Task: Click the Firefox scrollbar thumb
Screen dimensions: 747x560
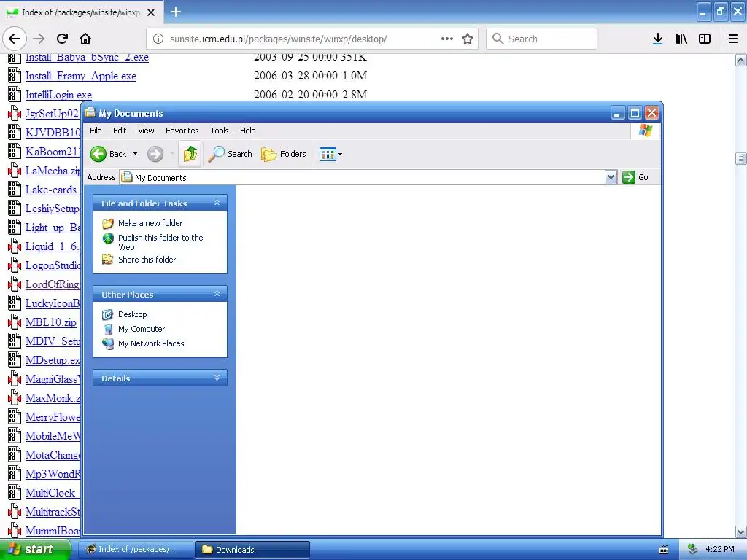Action: (741, 158)
